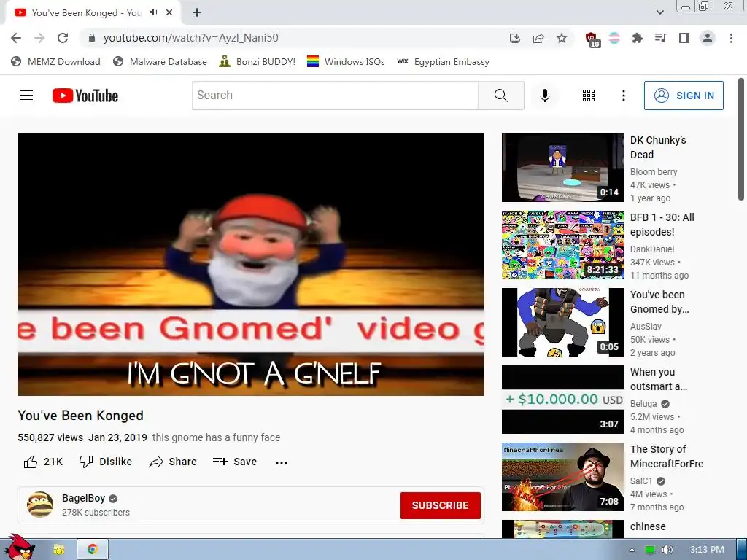Click the Bloom berry channel name
This screenshot has width=747, height=560.
coord(654,172)
